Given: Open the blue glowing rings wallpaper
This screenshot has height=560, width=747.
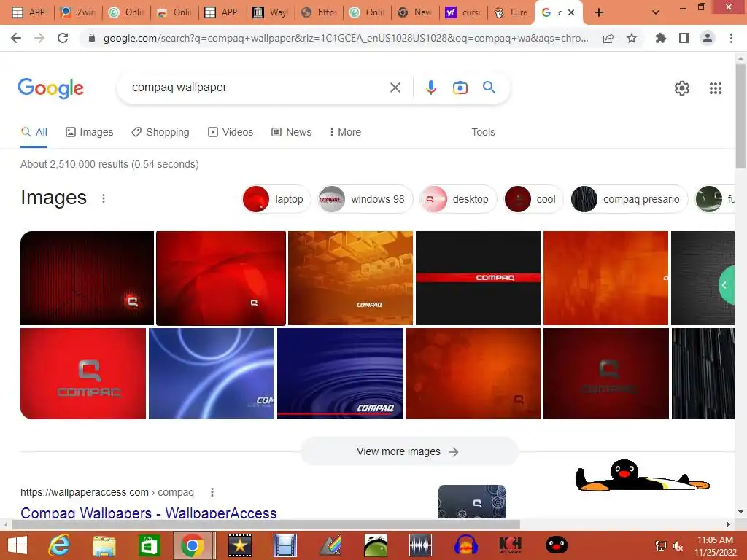Looking at the screenshot, I should click(212, 374).
